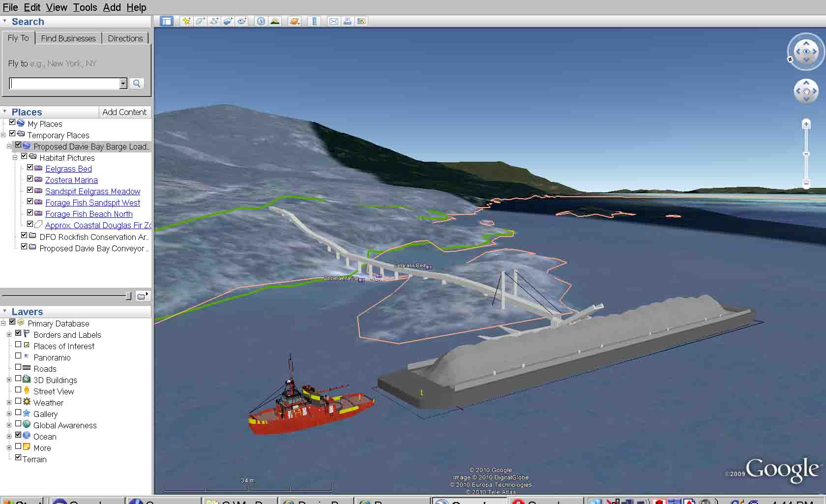Click the Add Content button

124,112
